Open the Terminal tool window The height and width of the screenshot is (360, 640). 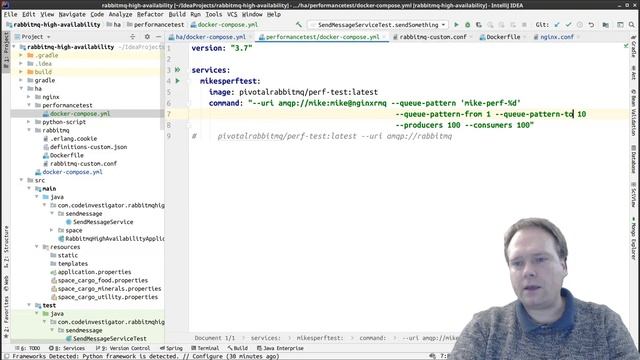(x=205, y=348)
